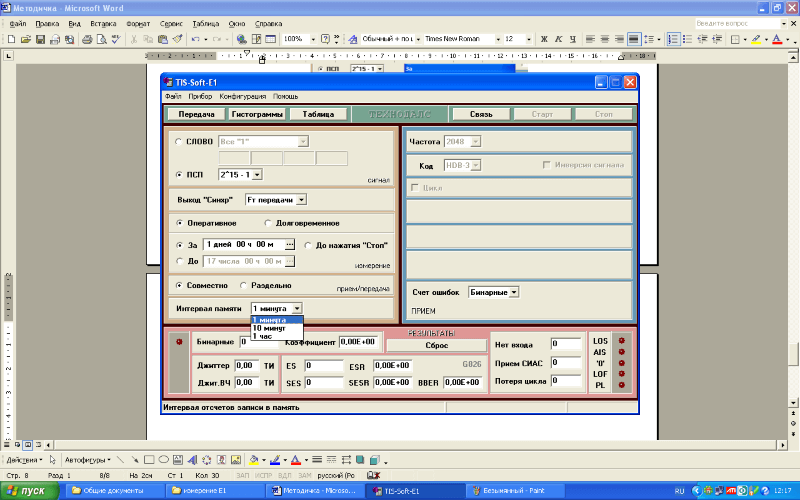Align text to the left
This screenshot has width=800, height=500.
(590, 39)
